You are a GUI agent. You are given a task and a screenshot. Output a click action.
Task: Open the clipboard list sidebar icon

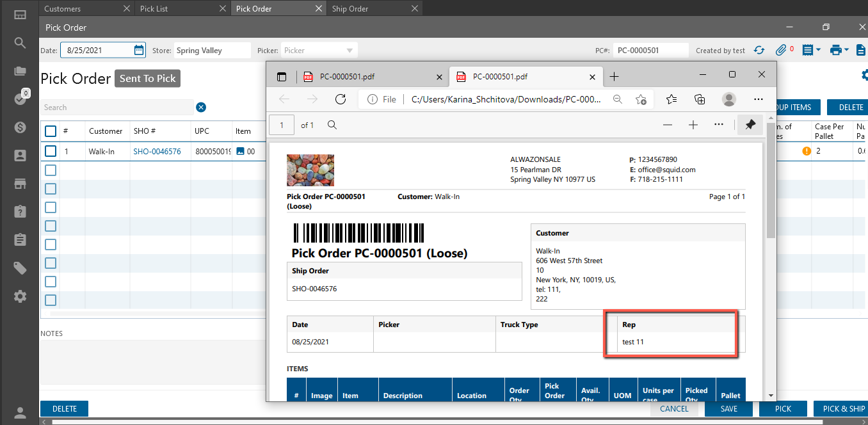coord(20,239)
